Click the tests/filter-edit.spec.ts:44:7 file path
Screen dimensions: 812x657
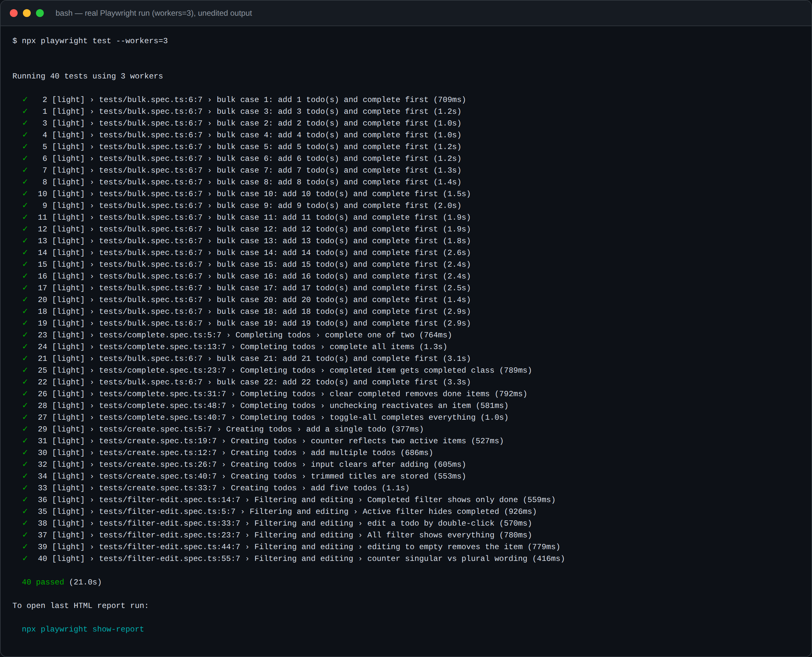tap(170, 547)
